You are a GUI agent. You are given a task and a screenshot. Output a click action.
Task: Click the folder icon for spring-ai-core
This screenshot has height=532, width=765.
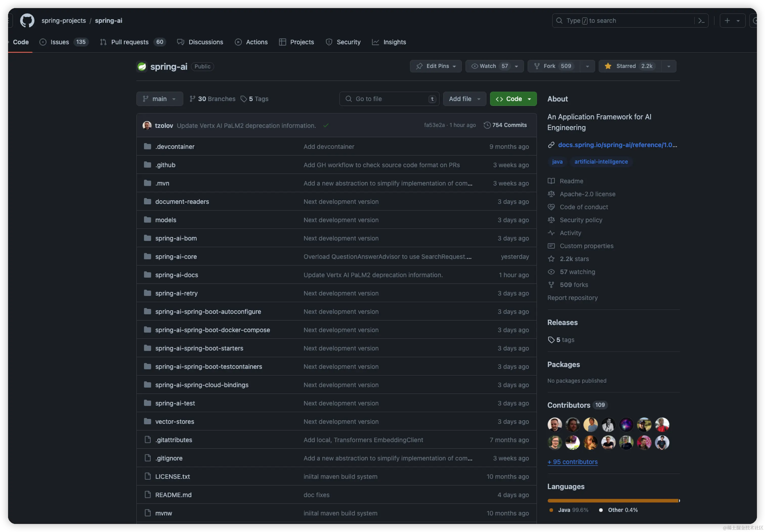coord(147,256)
